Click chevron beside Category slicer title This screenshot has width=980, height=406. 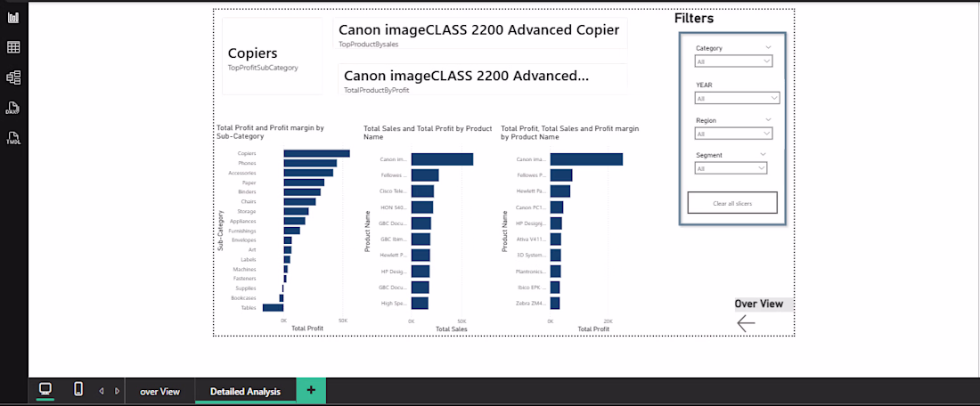tap(768, 47)
